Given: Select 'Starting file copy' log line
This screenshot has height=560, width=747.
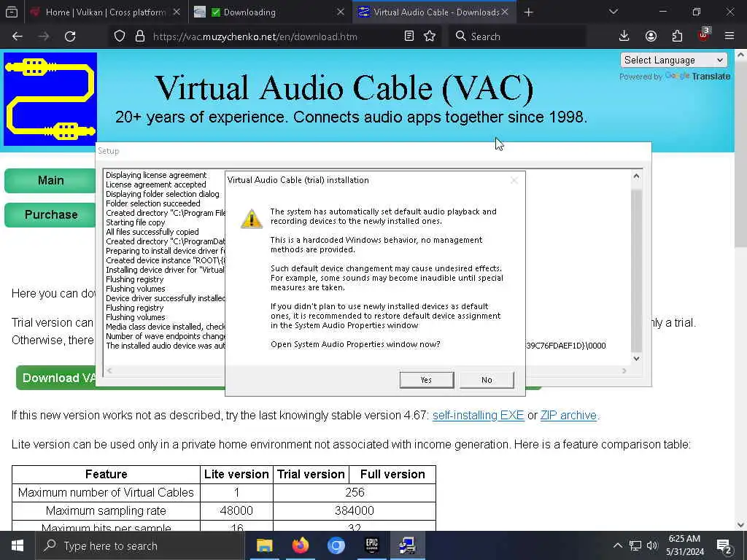Looking at the screenshot, I should (135, 222).
